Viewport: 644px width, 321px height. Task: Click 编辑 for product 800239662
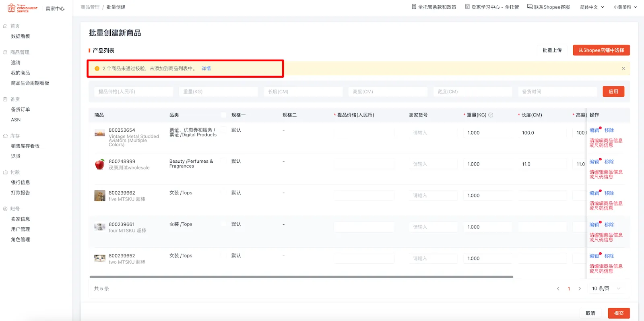[x=594, y=193]
